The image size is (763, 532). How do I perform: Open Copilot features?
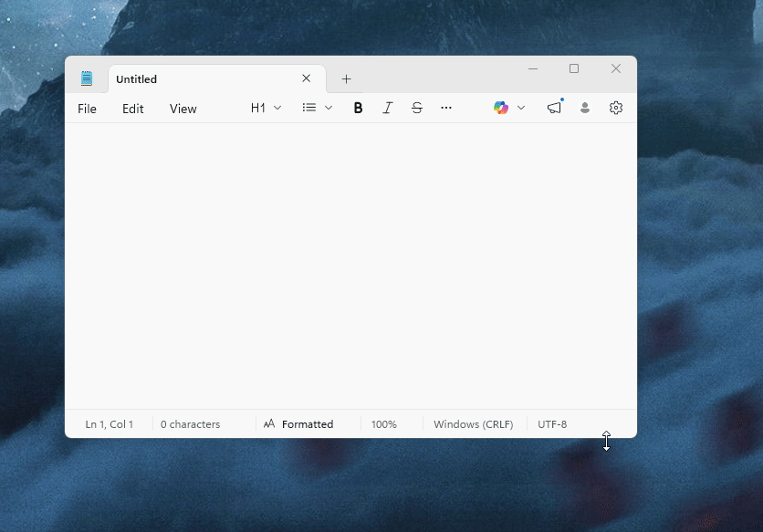(502, 108)
